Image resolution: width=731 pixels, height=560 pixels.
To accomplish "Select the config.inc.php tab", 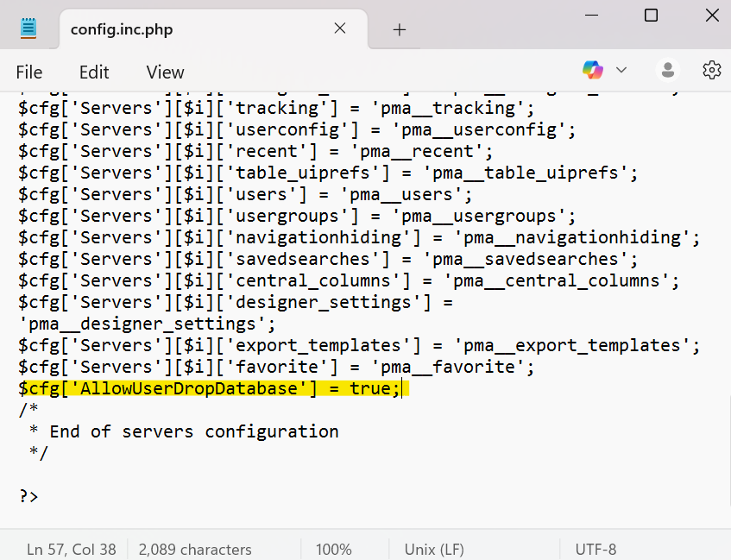I will [213, 29].
